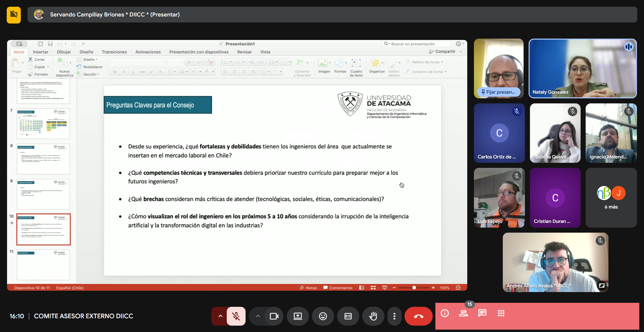The width and height of the screenshot is (644, 332).
Task: Show the people list with 15 badge
Action: point(464,313)
